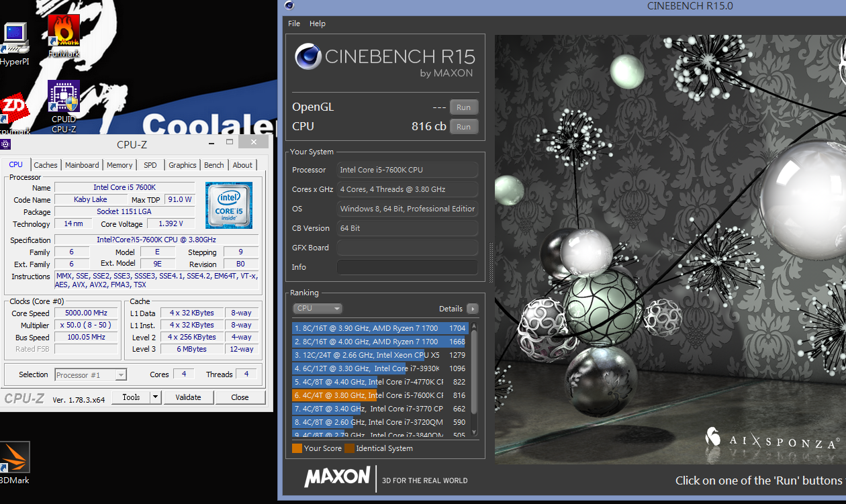Open the About tab in CPU-Z
846x504 pixels.
242,165
